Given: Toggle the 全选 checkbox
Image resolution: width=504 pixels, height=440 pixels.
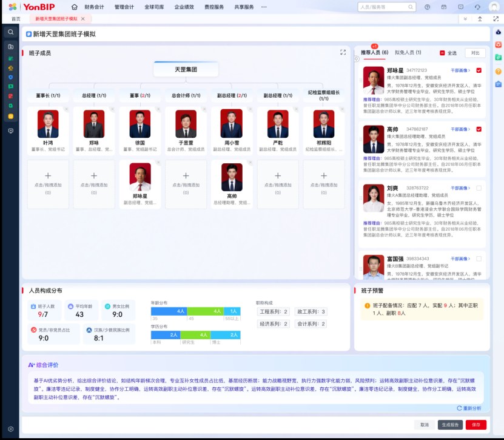Looking at the screenshot, I should [x=442, y=53].
